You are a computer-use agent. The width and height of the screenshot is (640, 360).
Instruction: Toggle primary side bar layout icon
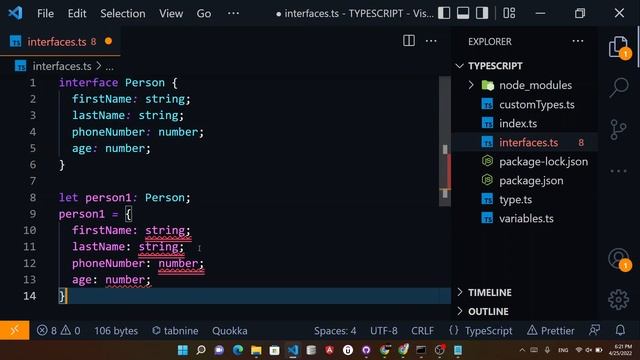[x=444, y=13]
